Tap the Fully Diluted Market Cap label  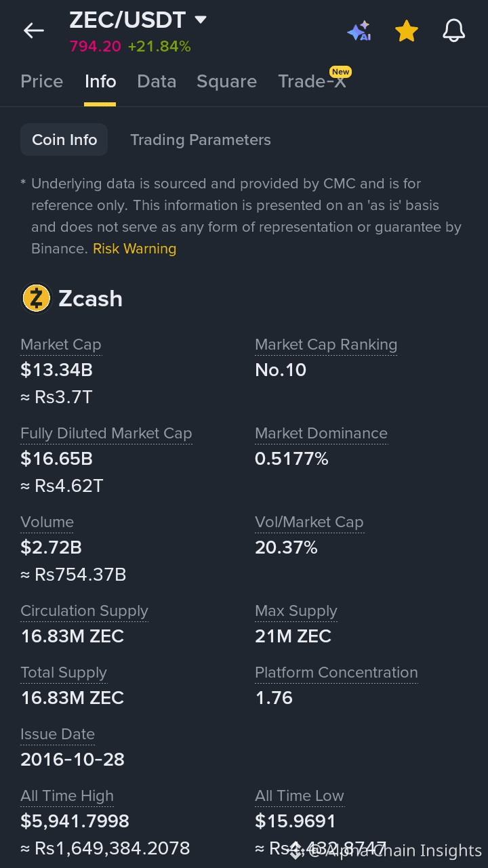(x=106, y=433)
